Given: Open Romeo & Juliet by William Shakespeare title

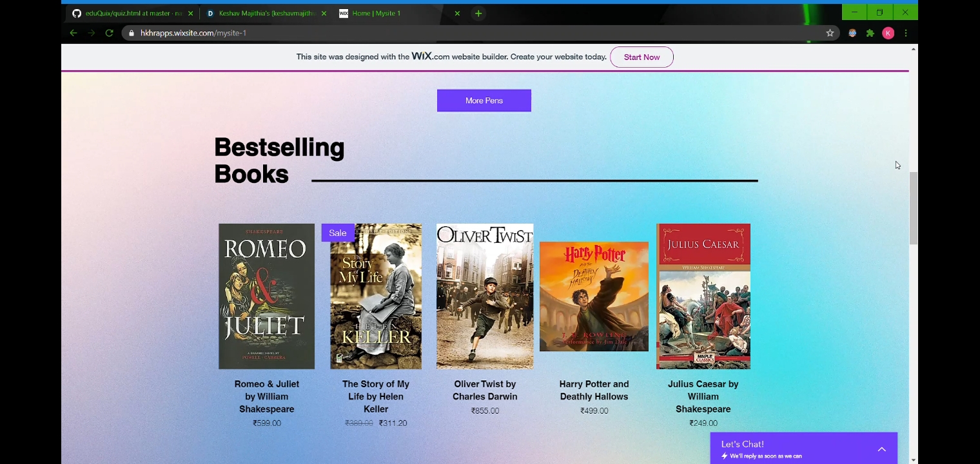Looking at the screenshot, I should (x=267, y=396).
